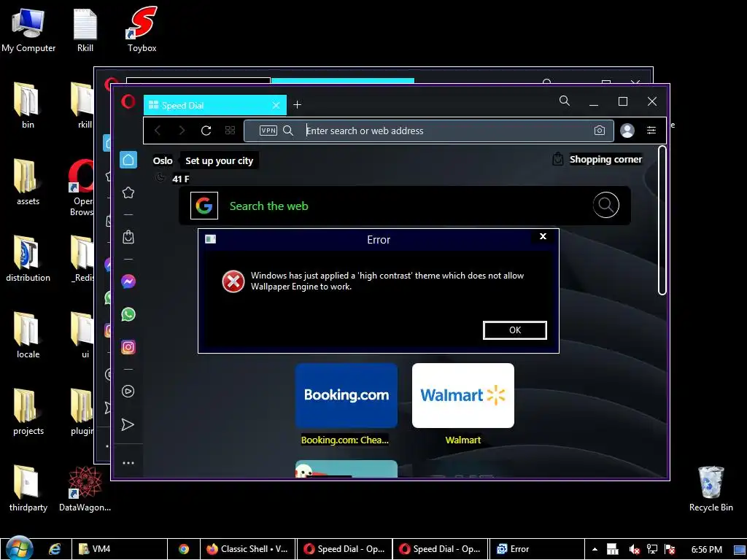
Task: Click OK in the Error dialog
Action: 514,330
